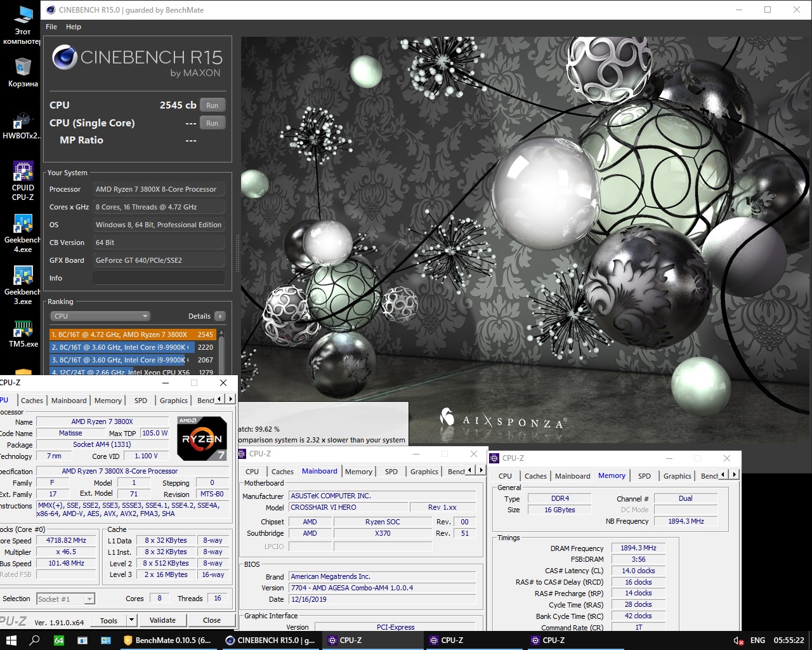Click the DRAM Frequency value 1894.3 MHz
This screenshot has width=812, height=650.
click(638, 548)
